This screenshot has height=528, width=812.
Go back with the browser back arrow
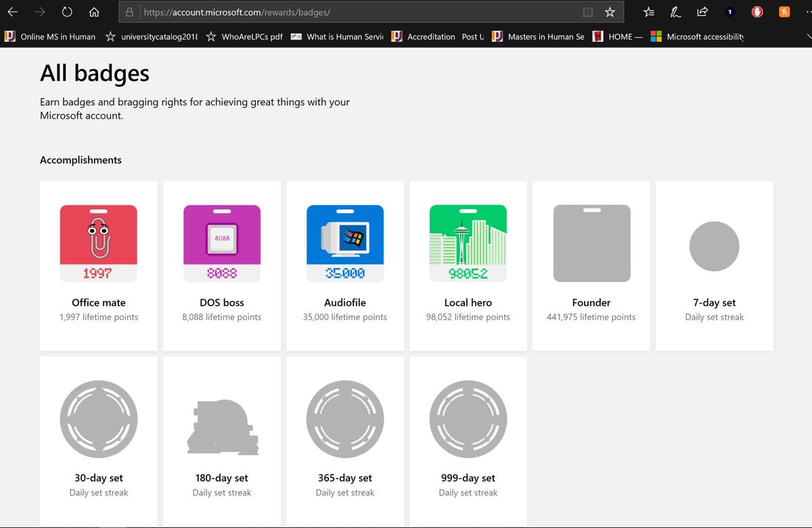(12, 12)
